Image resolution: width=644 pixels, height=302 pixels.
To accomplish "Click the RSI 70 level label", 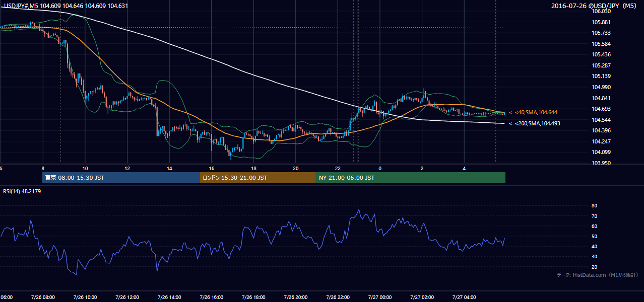I will (x=594, y=216).
